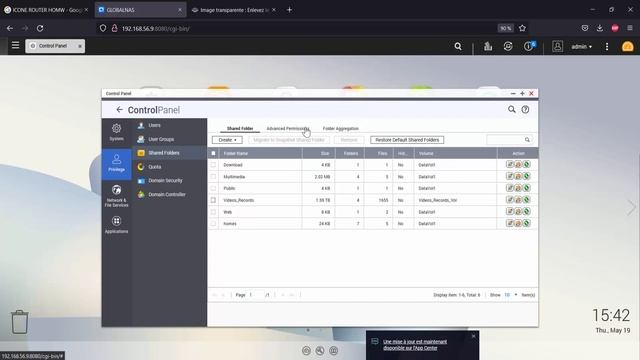640x360 pixels.
Task: Click the edit properties icon for Download folder
Action: (509, 164)
